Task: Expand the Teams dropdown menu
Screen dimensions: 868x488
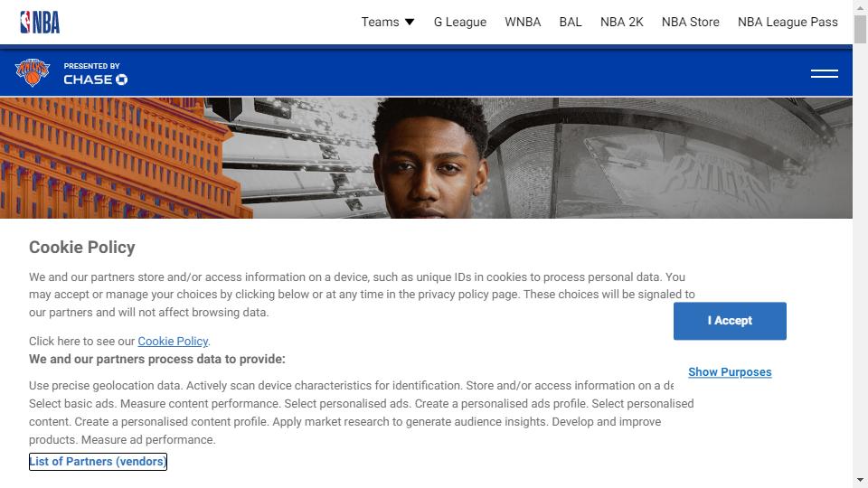Action: coord(387,22)
